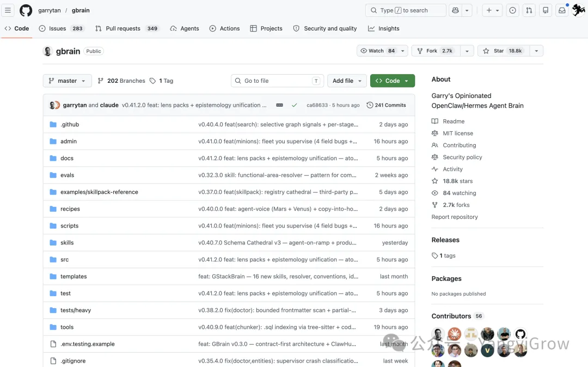588x367 pixels.
Task: Switch to the Pull requests tab
Action: [127, 28]
